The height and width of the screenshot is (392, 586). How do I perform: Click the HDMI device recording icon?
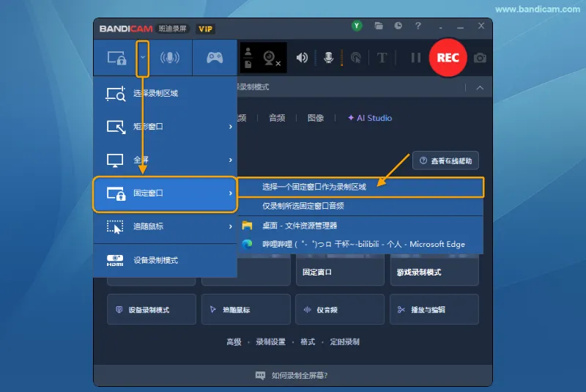(x=115, y=260)
